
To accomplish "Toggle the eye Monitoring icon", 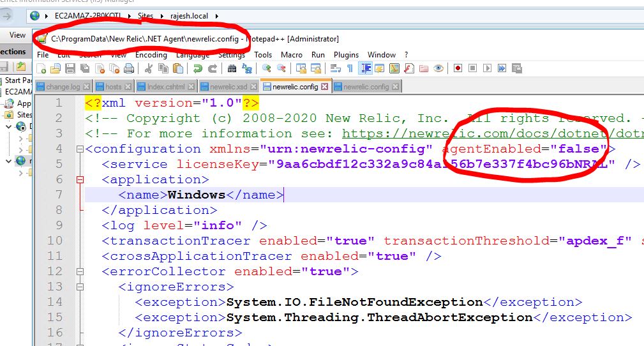I will [438, 68].
